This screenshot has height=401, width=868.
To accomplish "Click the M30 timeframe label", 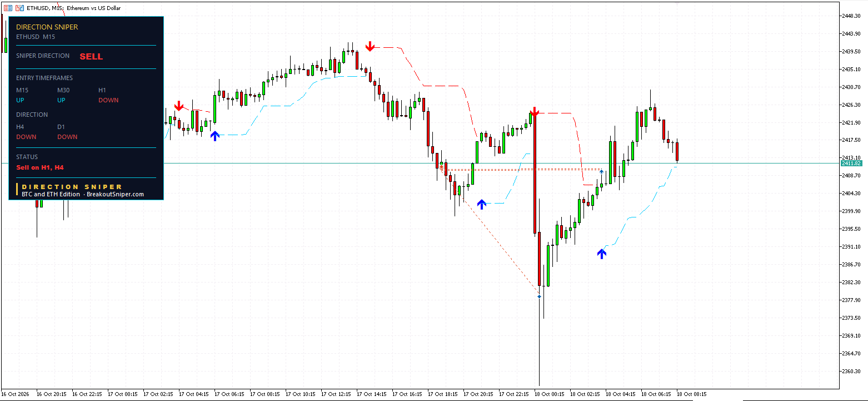I will 64,90.
